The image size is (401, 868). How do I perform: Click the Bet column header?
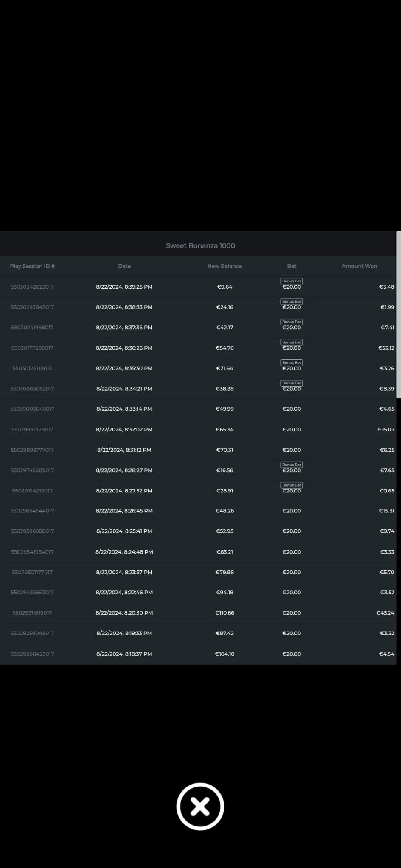292,266
